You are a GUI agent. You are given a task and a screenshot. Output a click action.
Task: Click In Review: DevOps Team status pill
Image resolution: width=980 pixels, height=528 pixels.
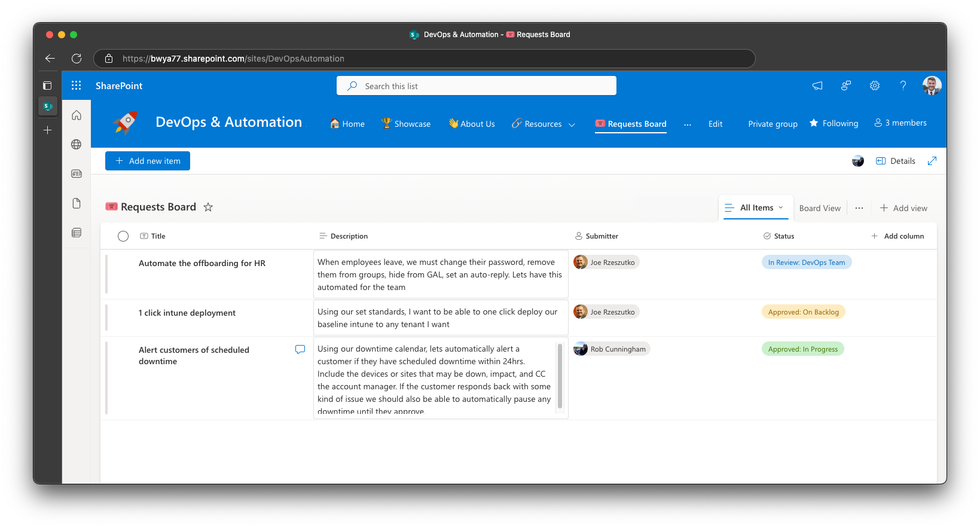807,263
